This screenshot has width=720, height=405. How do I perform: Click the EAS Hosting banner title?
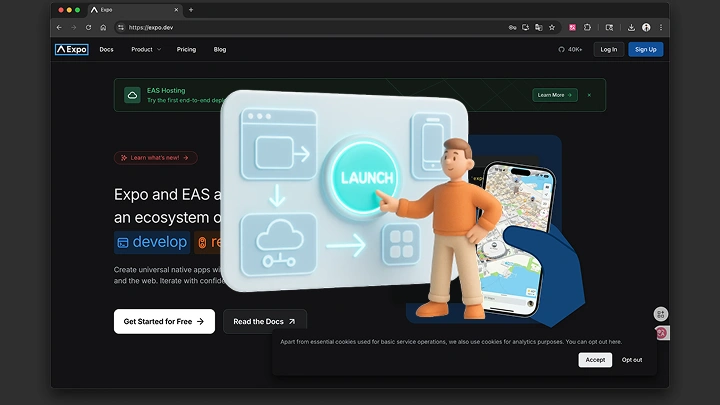(x=166, y=90)
